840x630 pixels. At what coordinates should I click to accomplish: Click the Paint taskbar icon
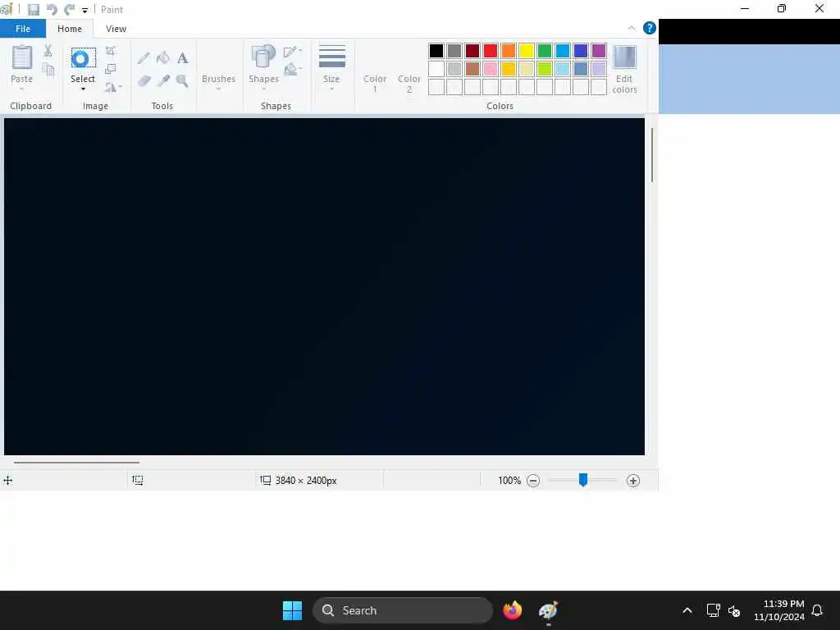548,610
